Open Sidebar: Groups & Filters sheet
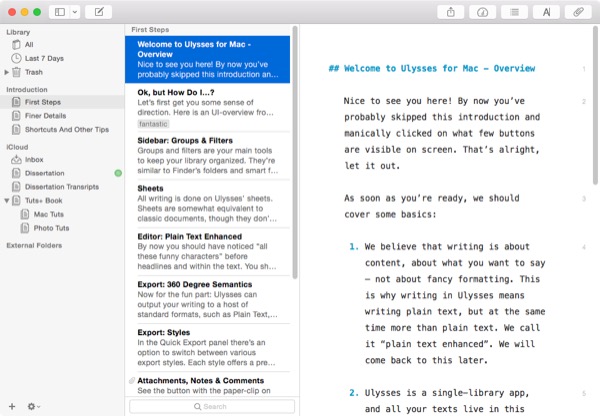600x416 pixels. point(207,156)
